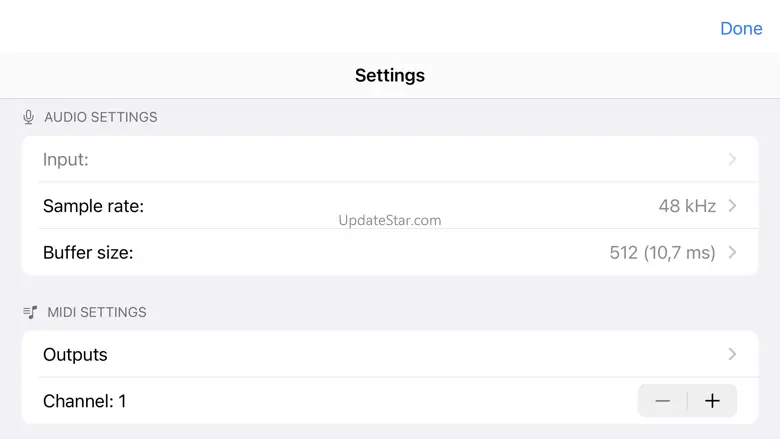Click the Settings title header
Screen dimensions: 780x439
(x=390, y=75)
